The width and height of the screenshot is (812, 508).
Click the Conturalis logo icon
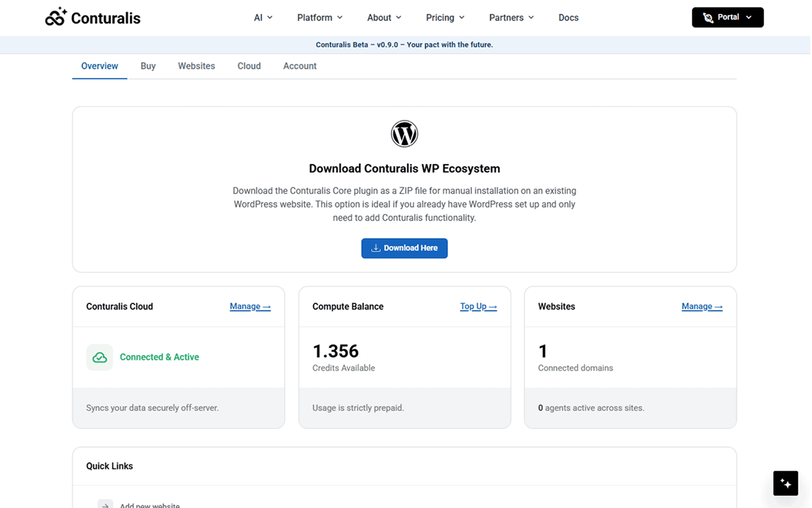coord(56,17)
